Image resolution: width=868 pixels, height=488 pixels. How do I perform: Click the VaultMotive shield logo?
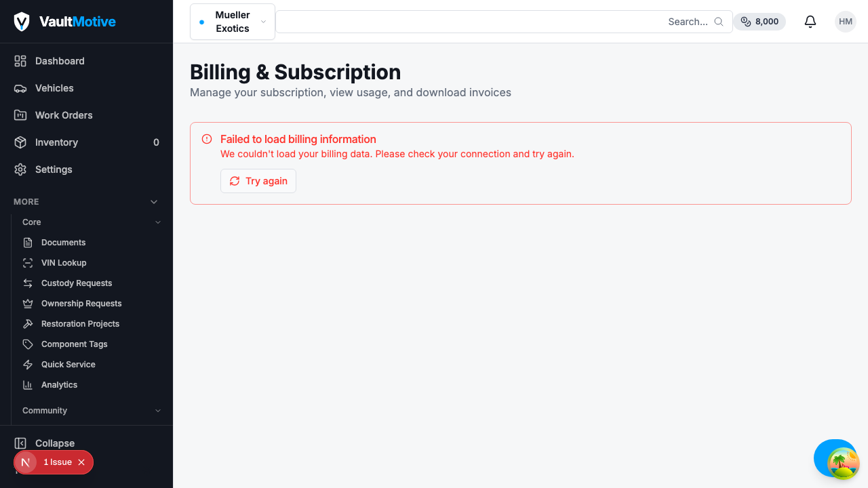pos(22,22)
